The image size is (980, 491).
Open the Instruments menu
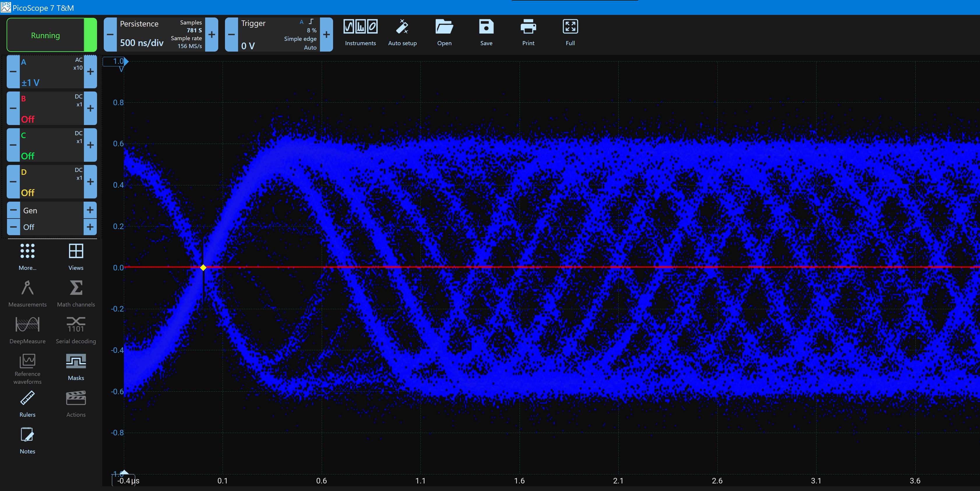click(360, 32)
